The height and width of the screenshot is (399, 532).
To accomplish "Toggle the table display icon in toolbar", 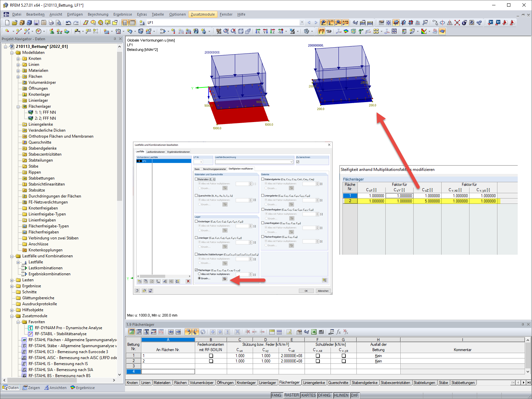I will 132,23.
